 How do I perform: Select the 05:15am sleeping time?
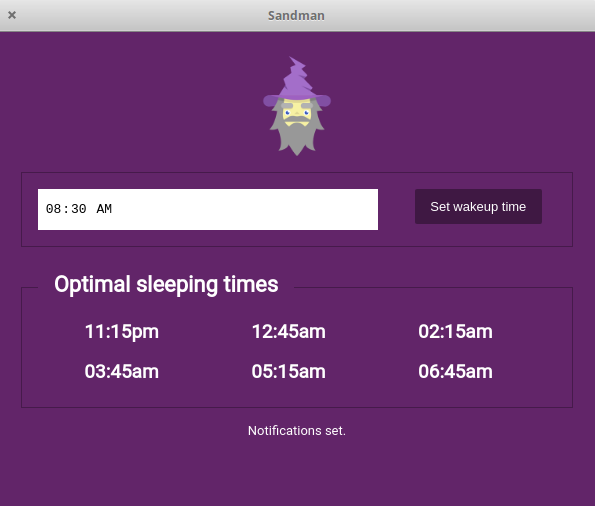point(289,371)
